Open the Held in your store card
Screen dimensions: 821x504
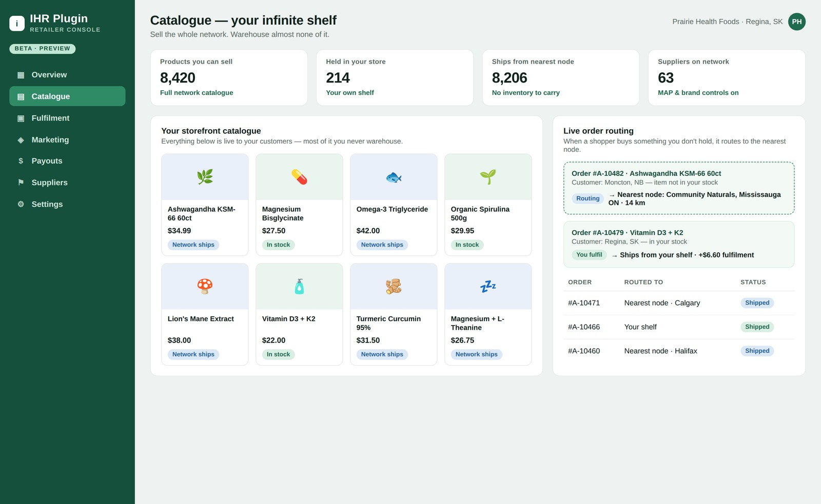pyautogui.click(x=395, y=78)
